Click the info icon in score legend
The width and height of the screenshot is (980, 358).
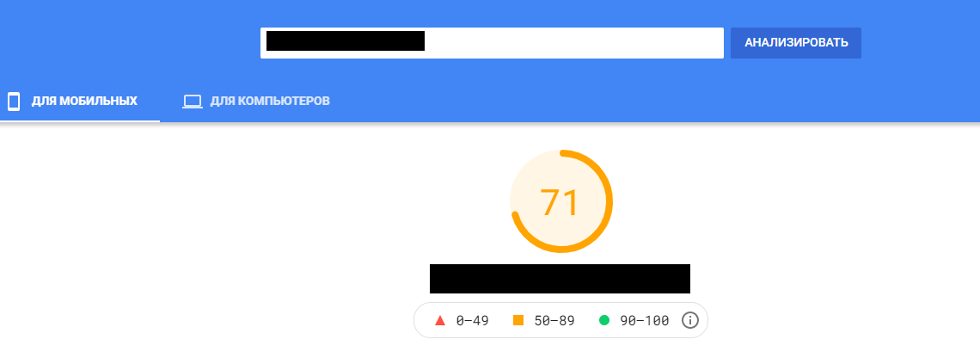pyautogui.click(x=689, y=321)
